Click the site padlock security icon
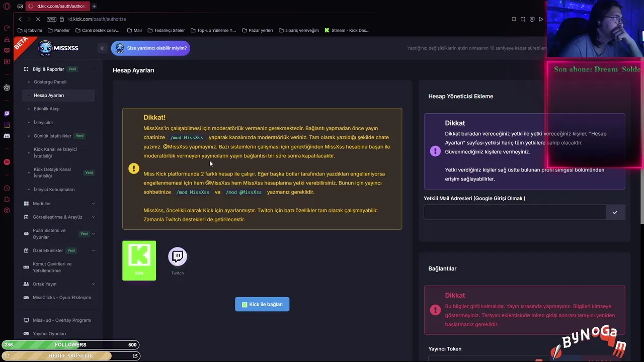 click(62, 19)
